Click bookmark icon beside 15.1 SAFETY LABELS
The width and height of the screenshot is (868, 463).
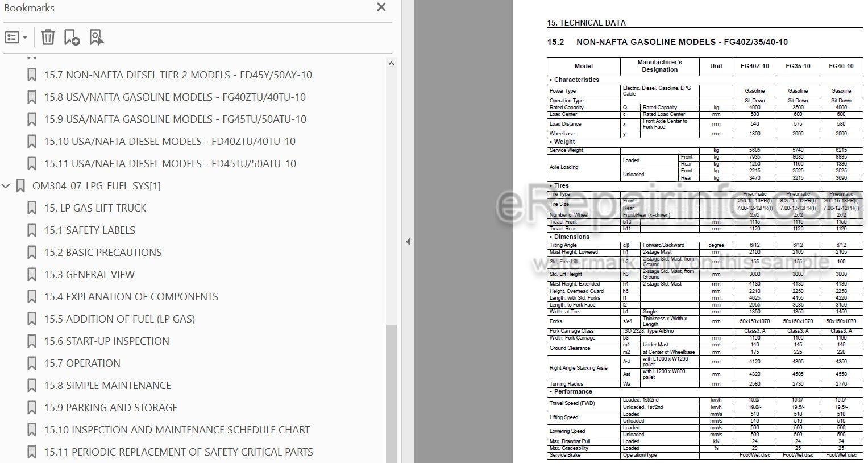[x=32, y=230]
